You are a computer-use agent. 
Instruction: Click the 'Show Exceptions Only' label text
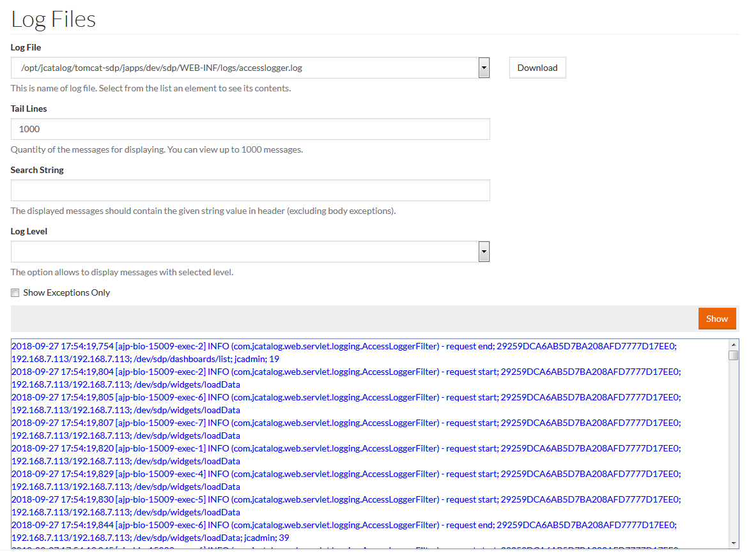[66, 292]
